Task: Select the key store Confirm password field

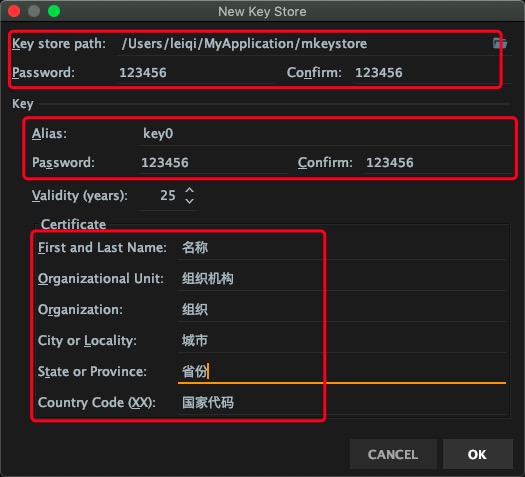Action: click(431, 73)
